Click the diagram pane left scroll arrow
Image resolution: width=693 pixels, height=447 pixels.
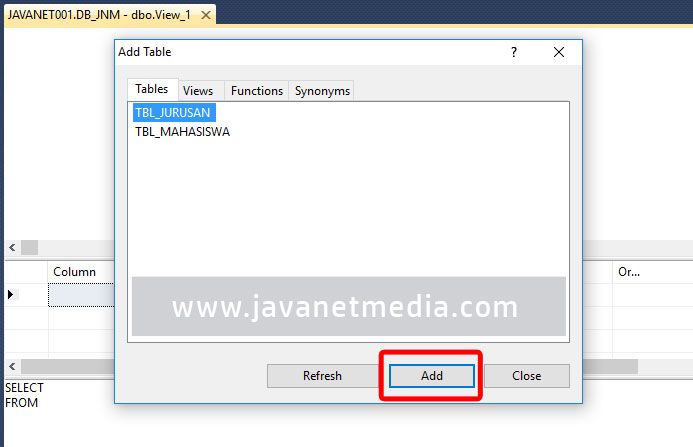tap(12, 248)
